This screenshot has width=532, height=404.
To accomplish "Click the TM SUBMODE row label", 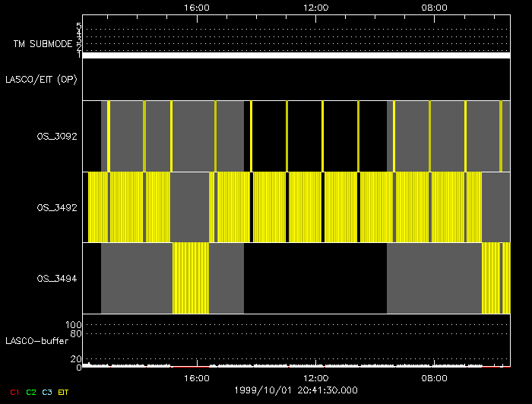I will coord(43,44).
